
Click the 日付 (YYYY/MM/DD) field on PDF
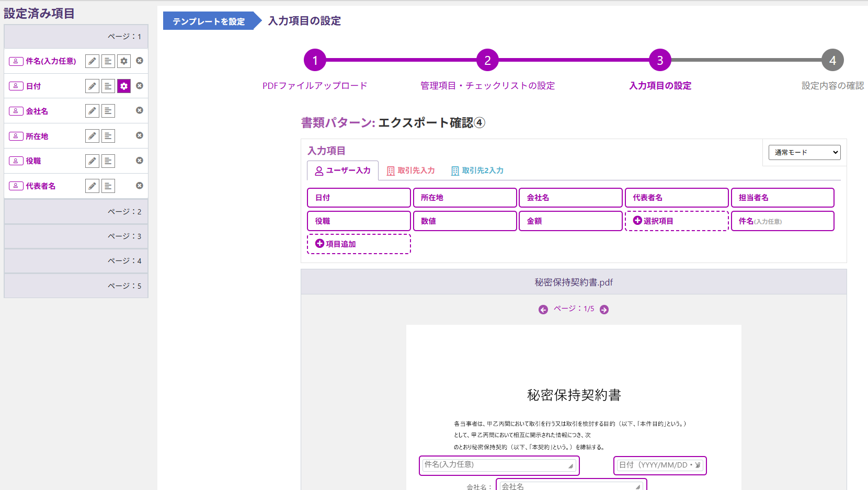[660, 465]
